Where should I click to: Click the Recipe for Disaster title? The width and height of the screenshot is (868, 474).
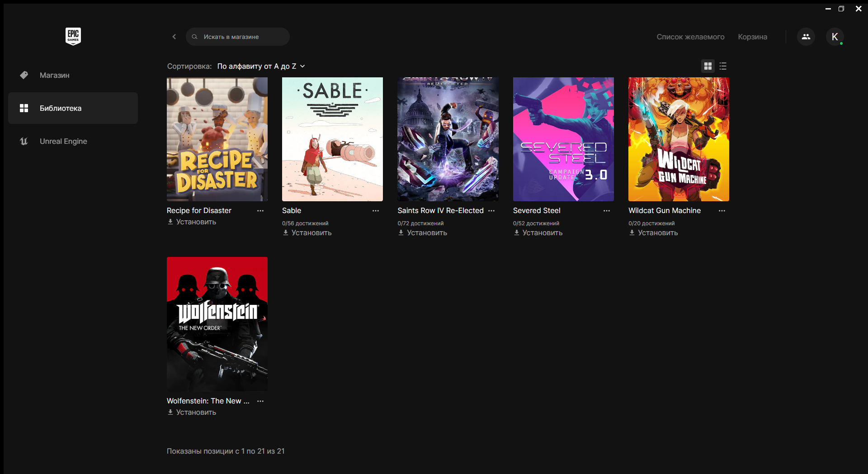coord(199,210)
